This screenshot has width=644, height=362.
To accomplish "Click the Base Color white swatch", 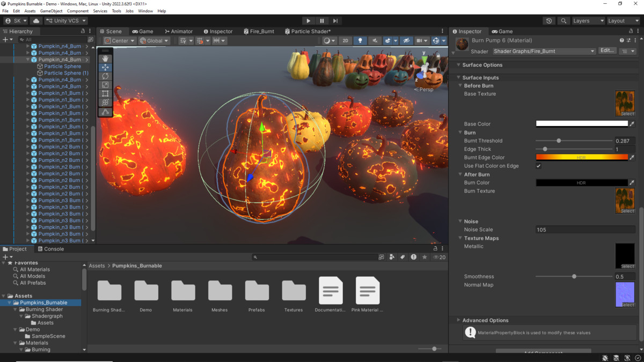I will [582, 124].
